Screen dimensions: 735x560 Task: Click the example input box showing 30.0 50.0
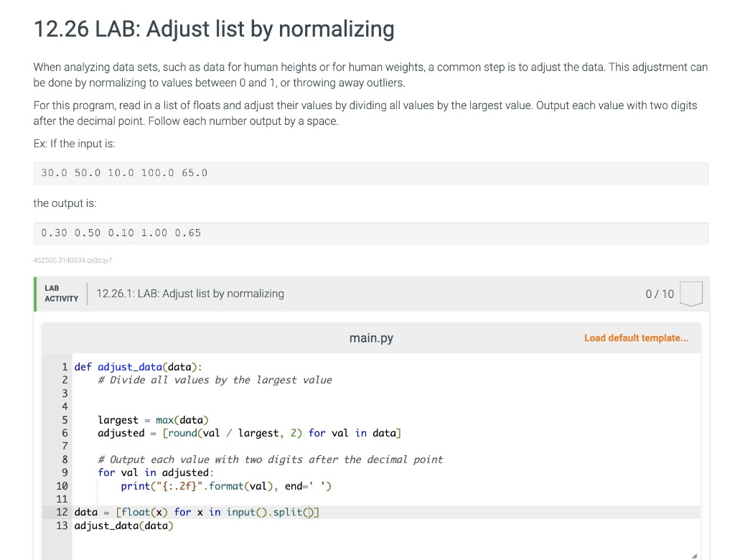123,172
